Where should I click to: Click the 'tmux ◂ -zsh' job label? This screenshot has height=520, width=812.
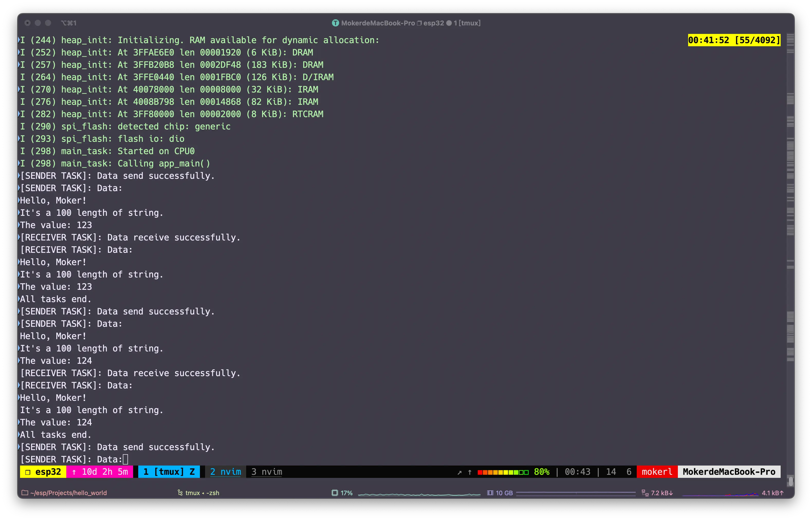(202, 493)
